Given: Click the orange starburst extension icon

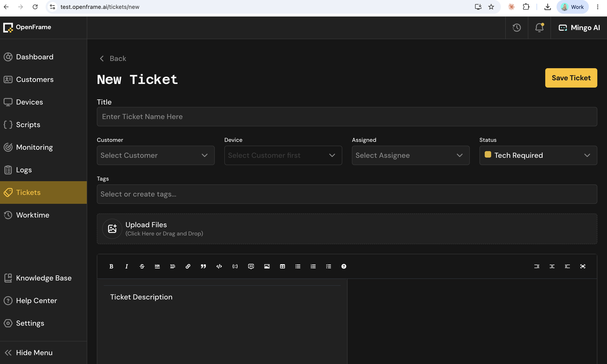Looking at the screenshot, I should click(511, 7).
